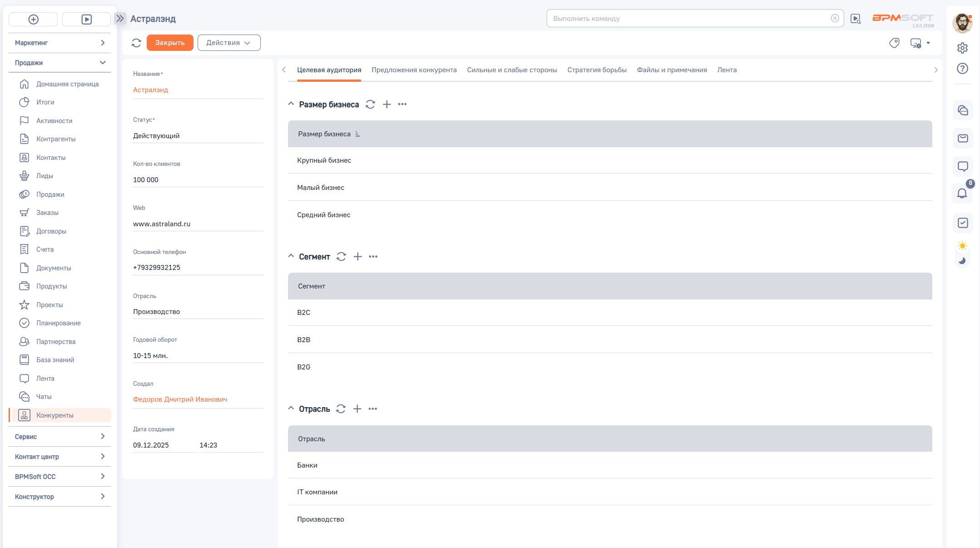Screen dimensions: 980x548
Task: Open the email icon in right panel
Action: [x=962, y=138]
